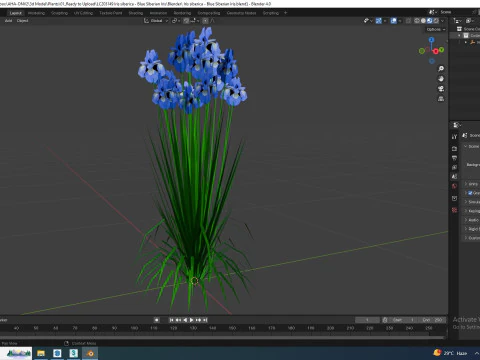Viewport: 480px width, 360px height.
Task: Toggle proportional editing button
Action: (205, 21)
